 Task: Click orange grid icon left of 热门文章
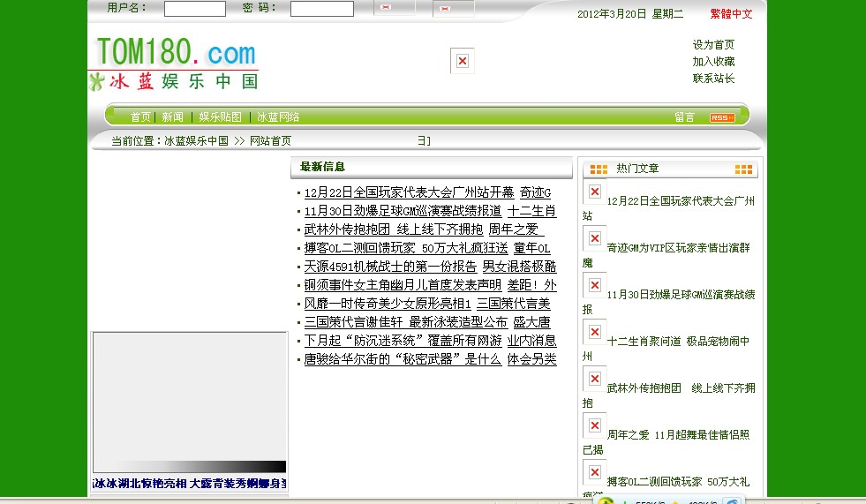[599, 169]
